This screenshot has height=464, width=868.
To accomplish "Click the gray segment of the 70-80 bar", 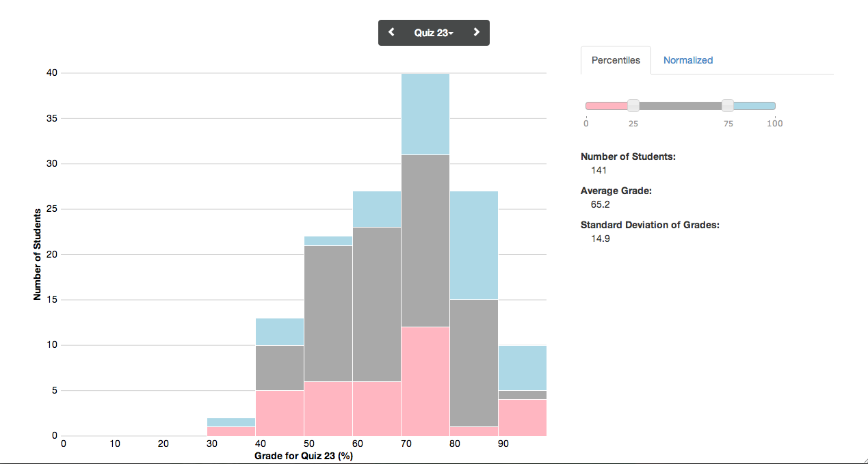I will [425, 241].
